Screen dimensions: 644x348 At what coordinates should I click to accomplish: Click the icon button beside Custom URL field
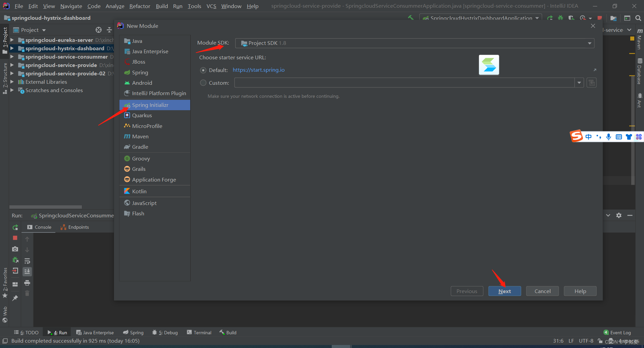[x=592, y=83]
